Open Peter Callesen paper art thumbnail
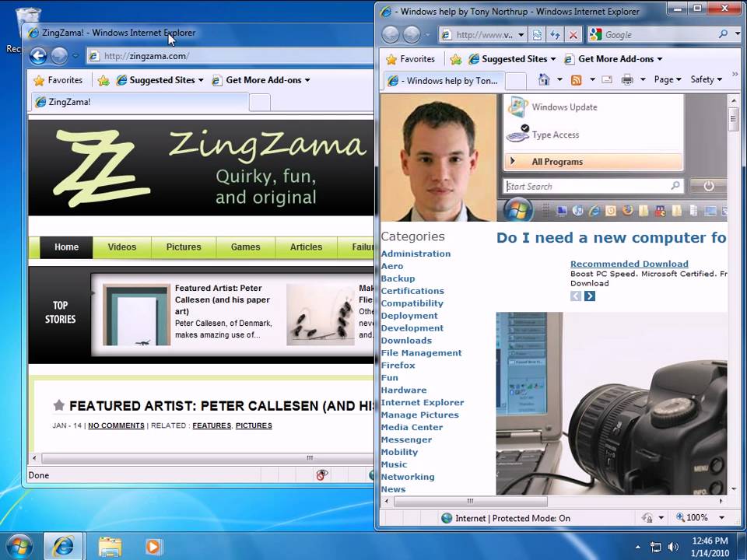Viewport: 747px width, 560px height. (137, 315)
